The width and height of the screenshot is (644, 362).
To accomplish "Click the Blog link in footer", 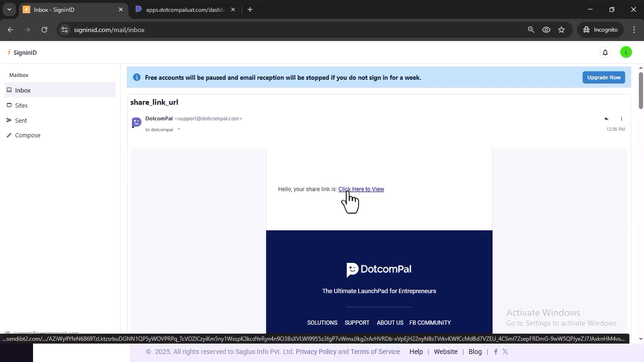I will pyautogui.click(x=475, y=352).
